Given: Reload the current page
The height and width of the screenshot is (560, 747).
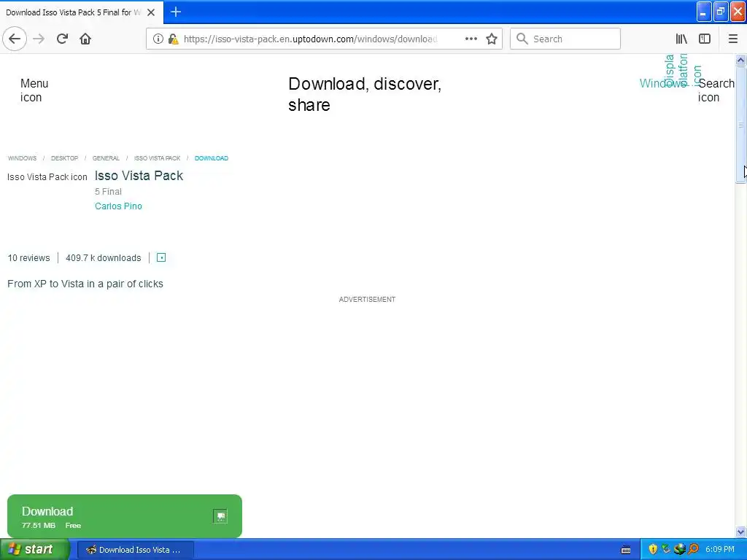Looking at the screenshot, I should (x=62, y=39).
